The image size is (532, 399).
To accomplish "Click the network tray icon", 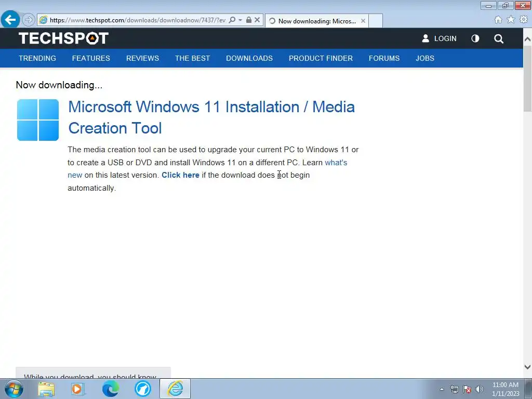I will coord(454,389).
